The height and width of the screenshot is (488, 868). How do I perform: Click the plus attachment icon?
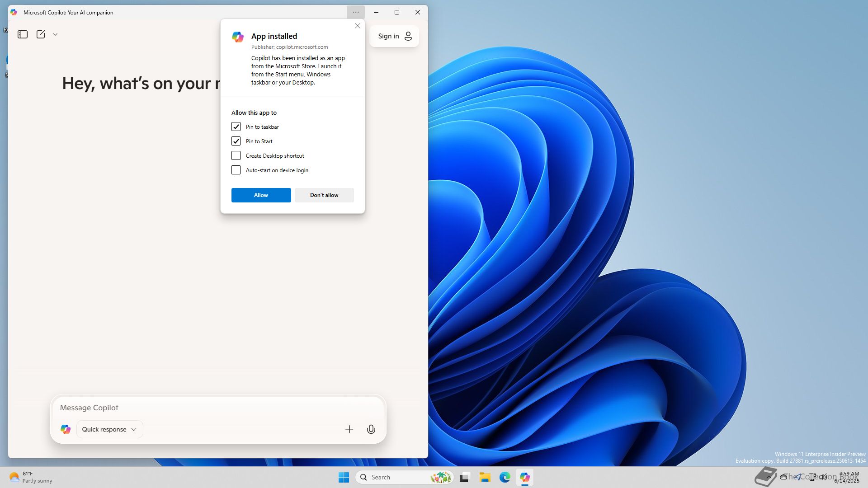coord(349,429)
